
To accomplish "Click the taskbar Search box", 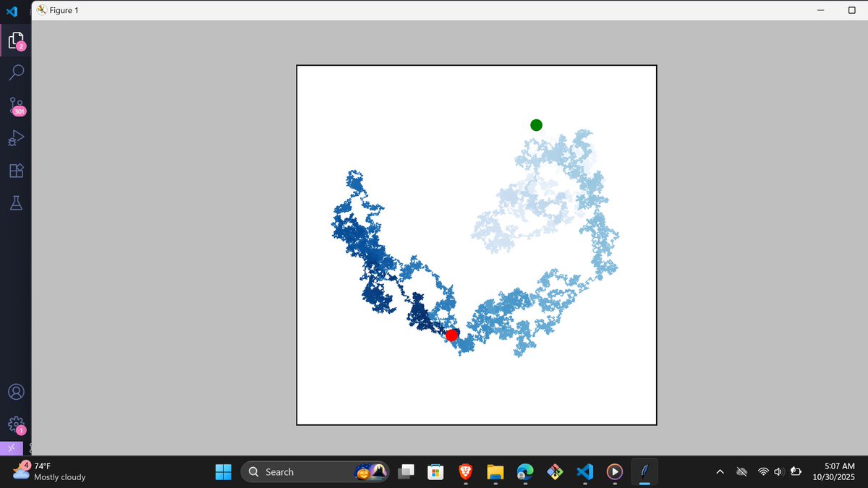I will click(311, 471).
